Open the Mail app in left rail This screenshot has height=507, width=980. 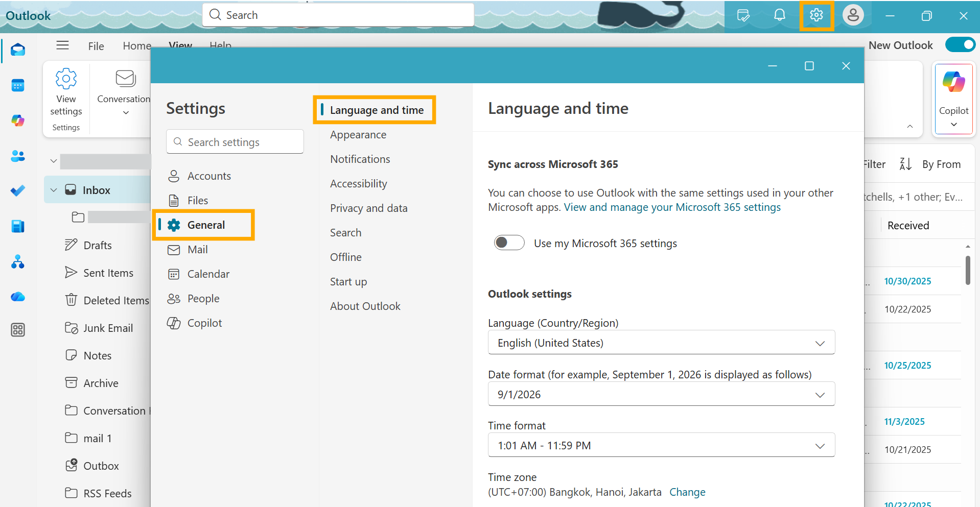pos(18,50)
